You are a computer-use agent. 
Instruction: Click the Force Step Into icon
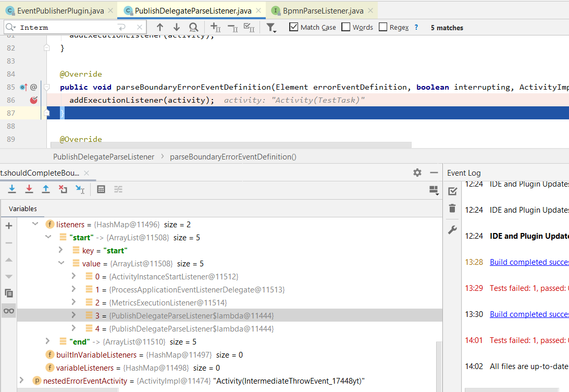(29, 189)
